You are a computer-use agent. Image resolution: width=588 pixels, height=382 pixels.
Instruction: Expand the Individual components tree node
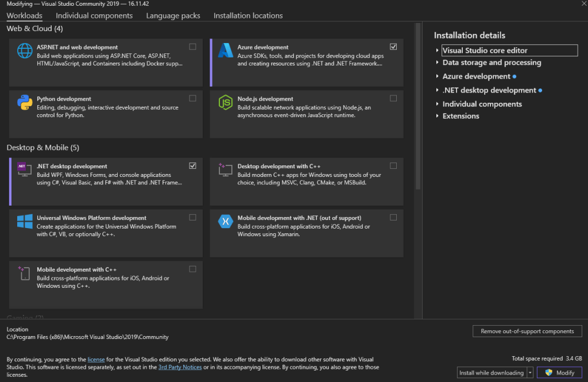tap(438, 104)
